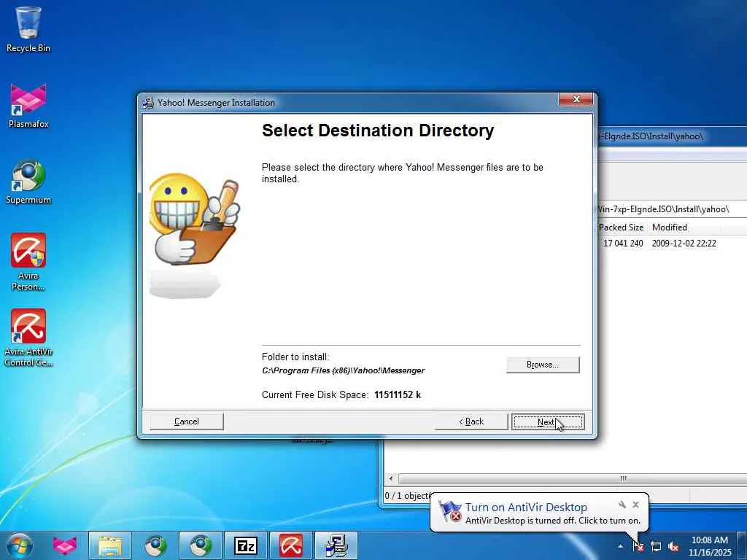Launch the Plasmafox desktop shortcut
This screenshot has width=747, height=560.
(x=28, y=106)
